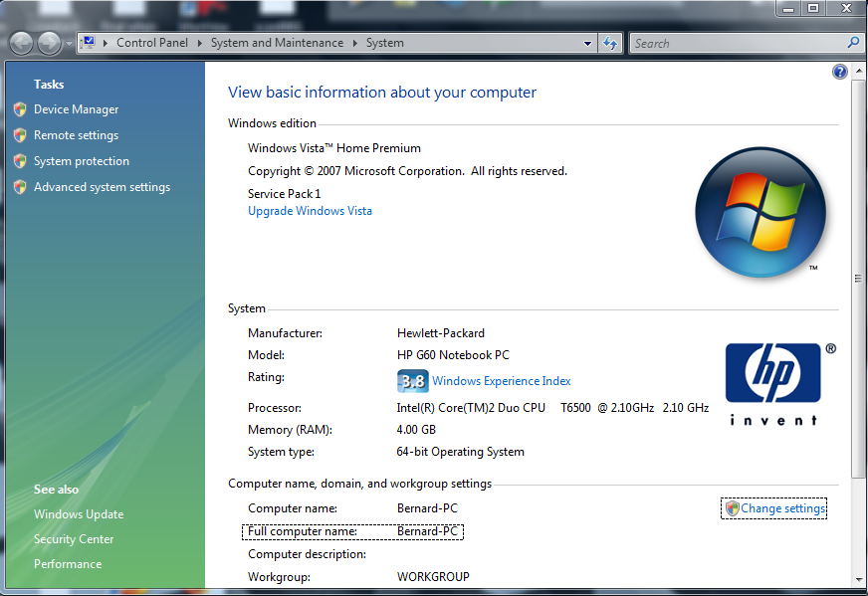The width and height of the screenshot is (868, 596).
Task: Click Upgrade Windows Vista link
Action: [x=310, y=211]
